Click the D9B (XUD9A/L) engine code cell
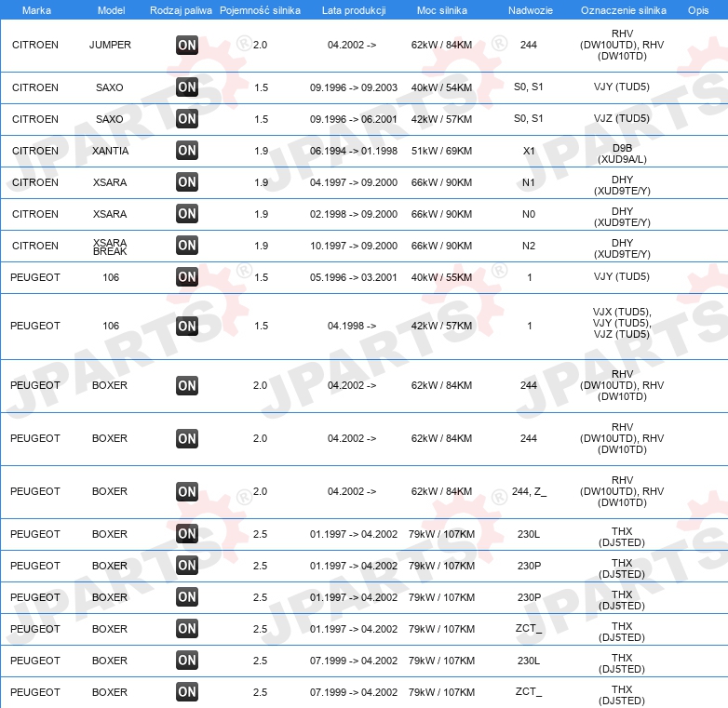This screenshot has width=728, height=708. coord(622,154)
